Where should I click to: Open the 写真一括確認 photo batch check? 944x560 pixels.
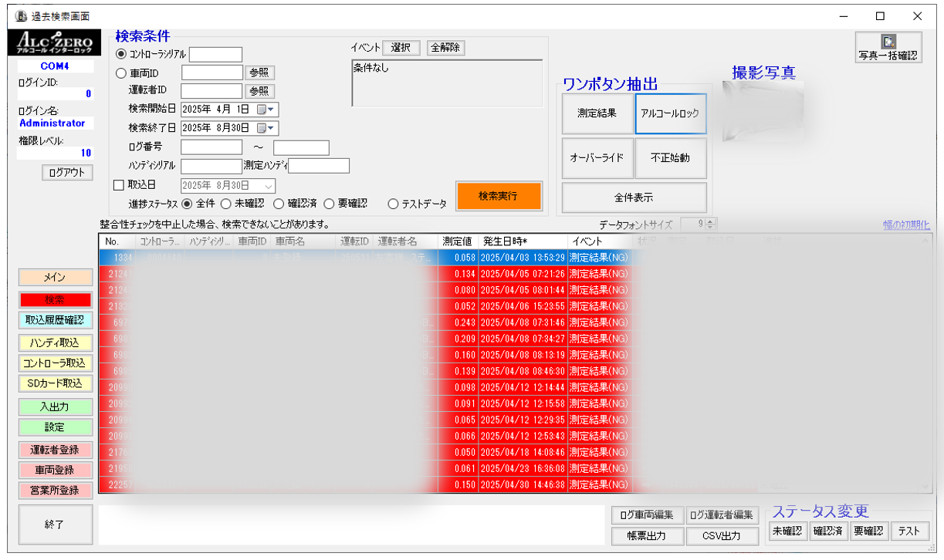(x=888, y=47)
